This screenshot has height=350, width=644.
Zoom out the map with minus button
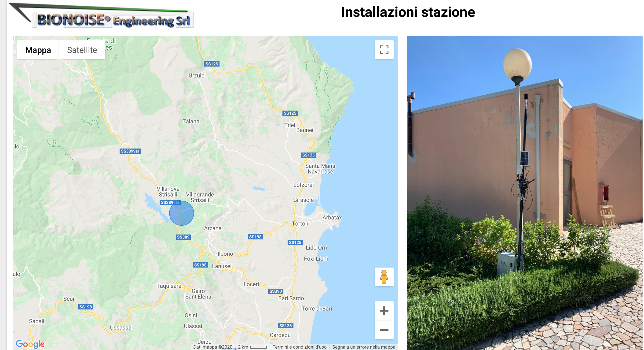pos(384,330)
